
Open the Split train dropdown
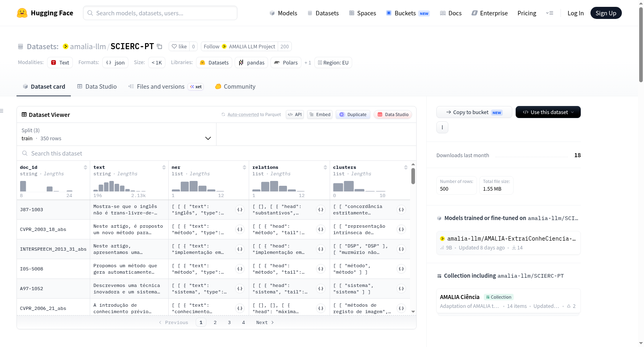pos(116,134)
